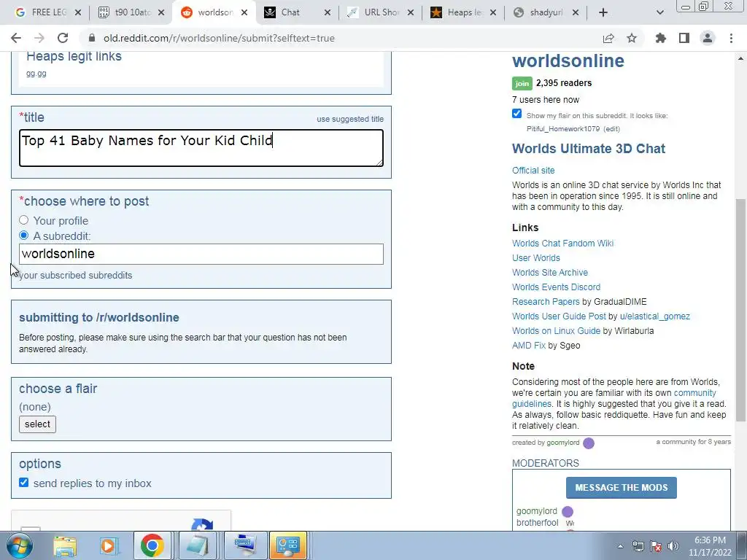Open the User Worlds link
Image resolution: width=747 pixels, height=560 pixels.
(536, 258)
